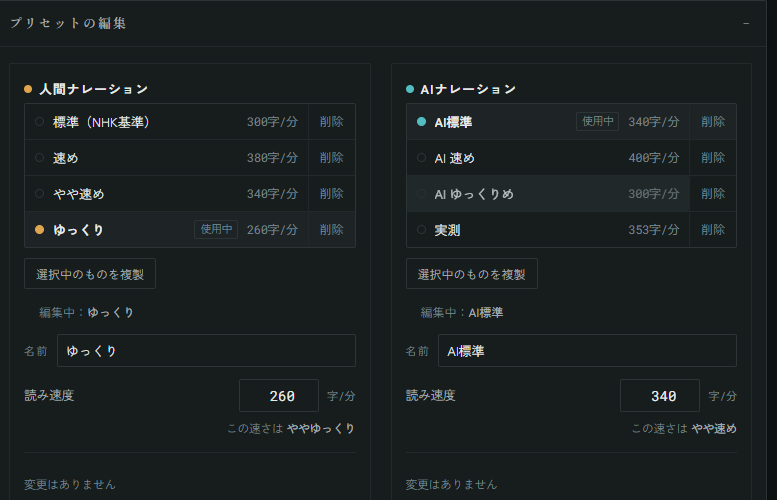This screenshot has height=500, width=777.
Task: Select the AI標準 preset radio button
Action: tap(421, 121)
